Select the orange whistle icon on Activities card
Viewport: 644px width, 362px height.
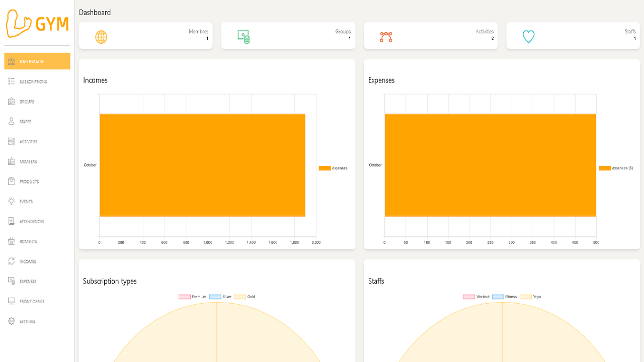[386, 36]
